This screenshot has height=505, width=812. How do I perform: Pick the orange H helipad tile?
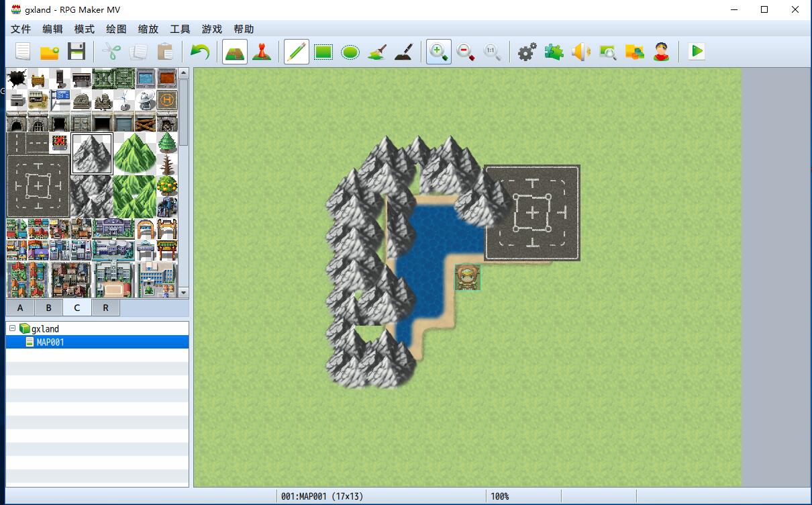click(x=167, y=100)
